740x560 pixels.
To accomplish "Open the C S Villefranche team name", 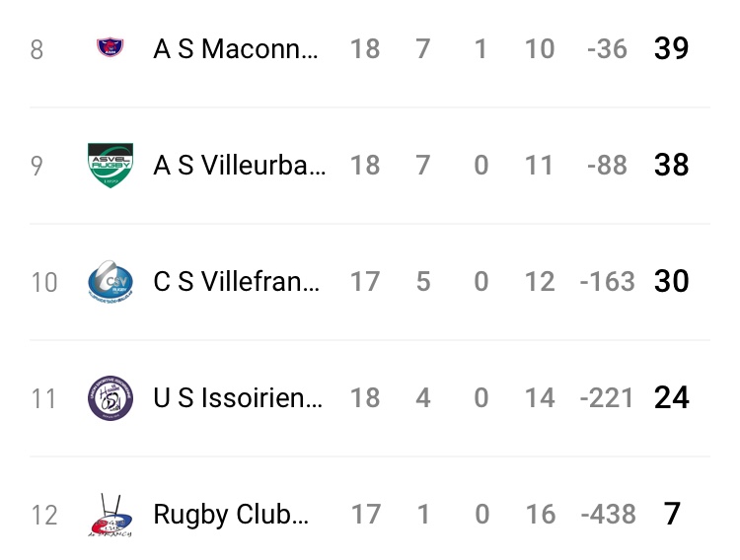I will 237,281.
